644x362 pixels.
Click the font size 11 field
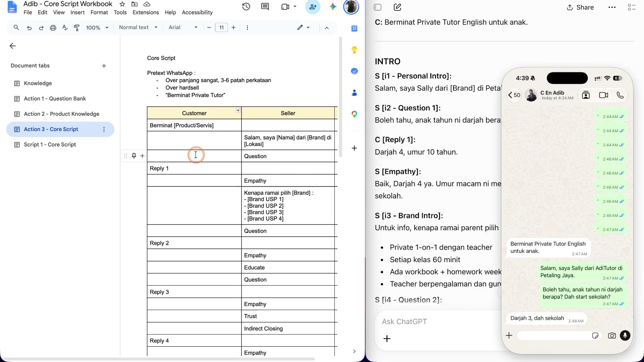(x=221, y=27)
